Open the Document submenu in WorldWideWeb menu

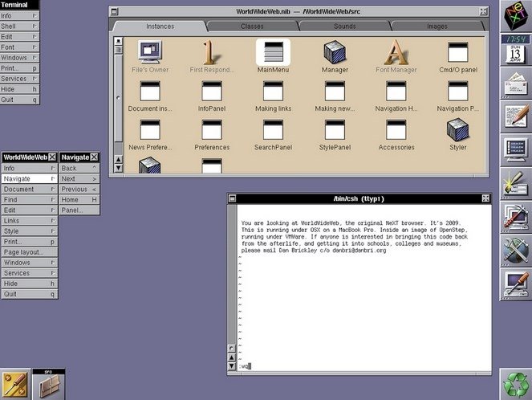[30, 189]
